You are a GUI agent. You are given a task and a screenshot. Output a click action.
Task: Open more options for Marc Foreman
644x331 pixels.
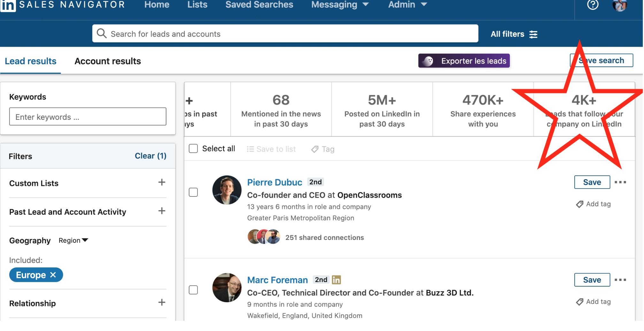coord(620,280)
